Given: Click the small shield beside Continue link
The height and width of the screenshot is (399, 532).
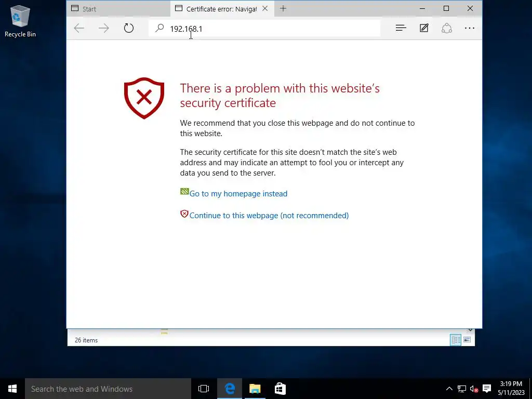Looking at the screenshot, I should pos(184,214).
